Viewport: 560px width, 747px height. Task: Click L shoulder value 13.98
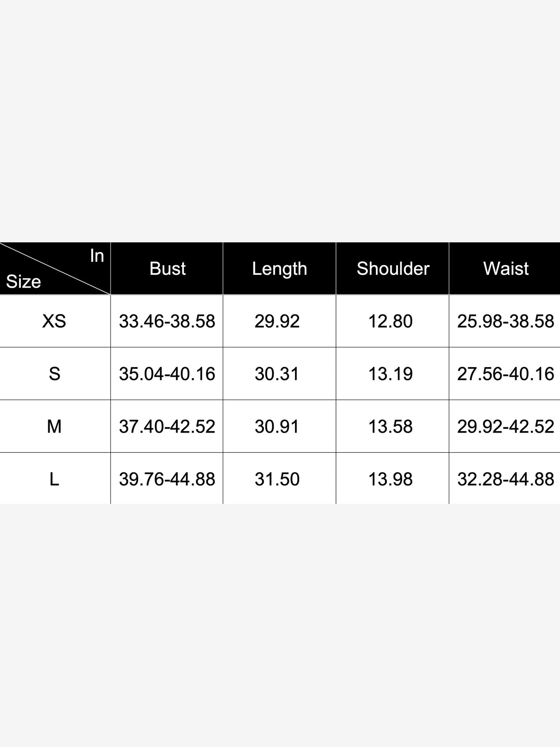click(x=391, y=479)
